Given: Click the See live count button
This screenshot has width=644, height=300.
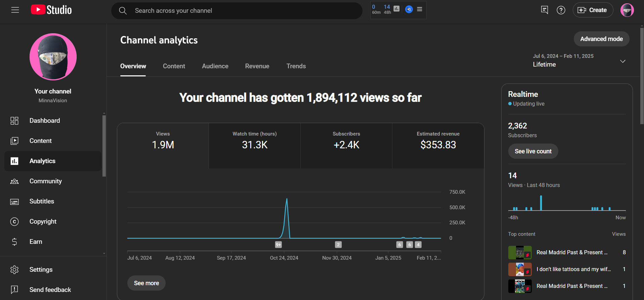Looking at the screenshot, I should 533,151.
